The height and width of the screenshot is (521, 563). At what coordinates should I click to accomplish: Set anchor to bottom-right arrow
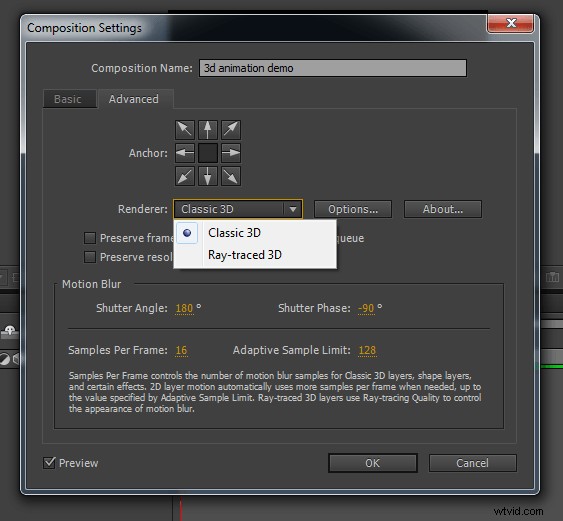pyautogui.click(x=231, y=176)
